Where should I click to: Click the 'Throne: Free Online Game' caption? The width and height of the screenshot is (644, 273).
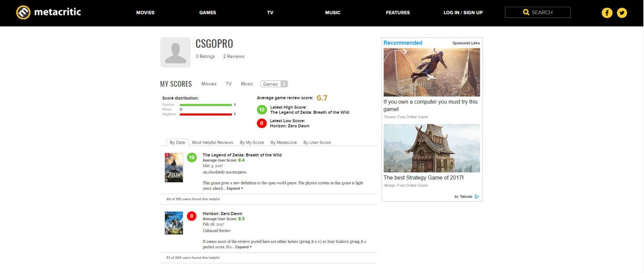pos(406,117)
